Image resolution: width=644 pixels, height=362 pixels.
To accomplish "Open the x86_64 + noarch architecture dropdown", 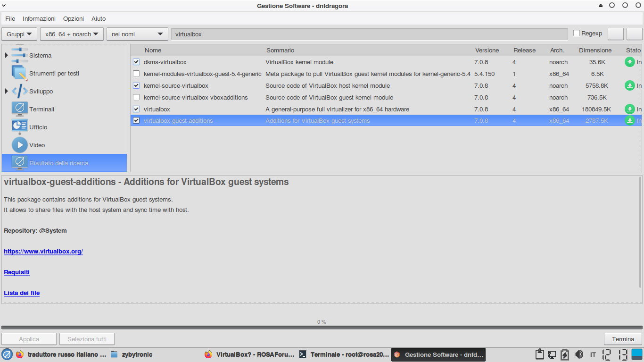I will 72,34.
